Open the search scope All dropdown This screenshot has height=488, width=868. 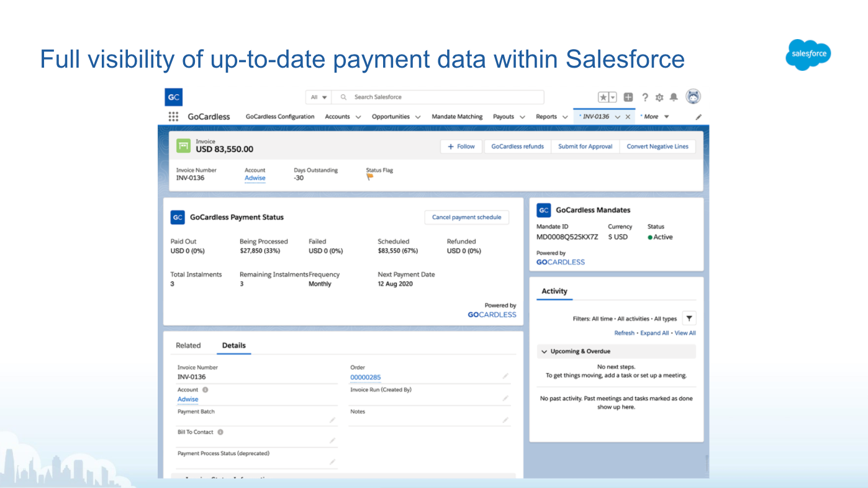319,97
